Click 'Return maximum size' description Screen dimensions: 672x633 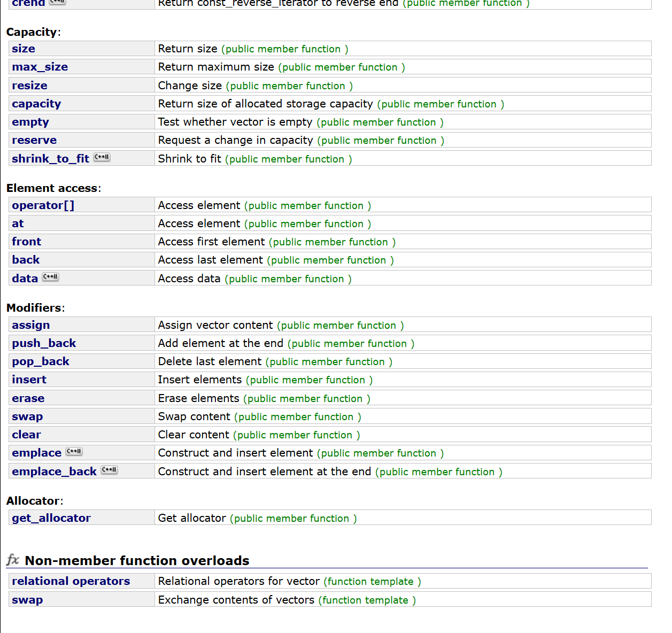point(216,67)
